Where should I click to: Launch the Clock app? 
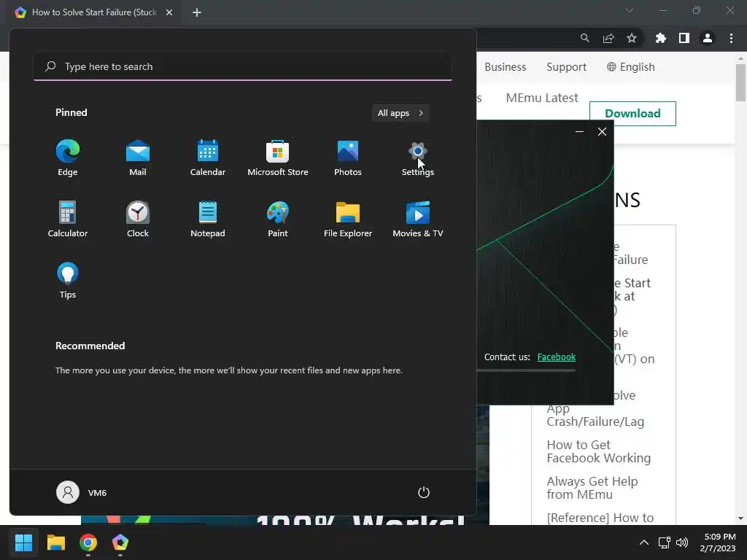[138, 219]
